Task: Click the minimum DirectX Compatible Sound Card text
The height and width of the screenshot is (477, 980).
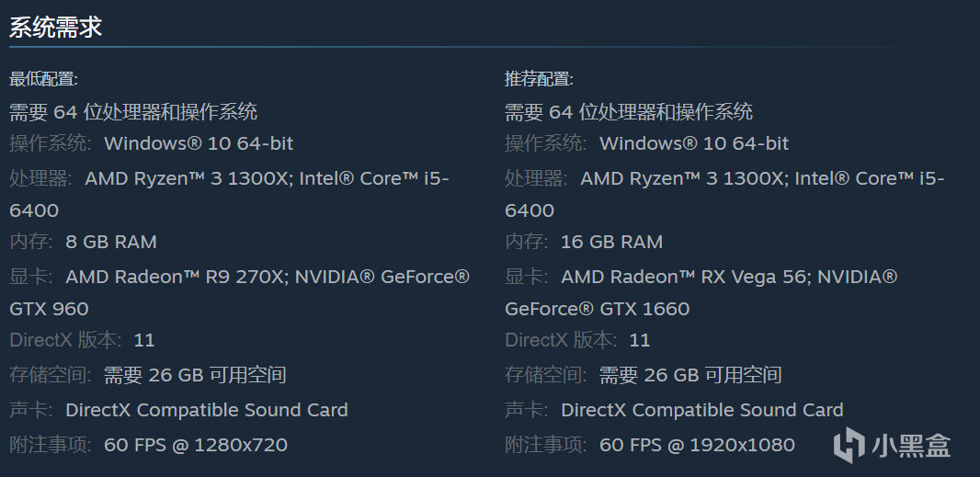Action: 207,410
